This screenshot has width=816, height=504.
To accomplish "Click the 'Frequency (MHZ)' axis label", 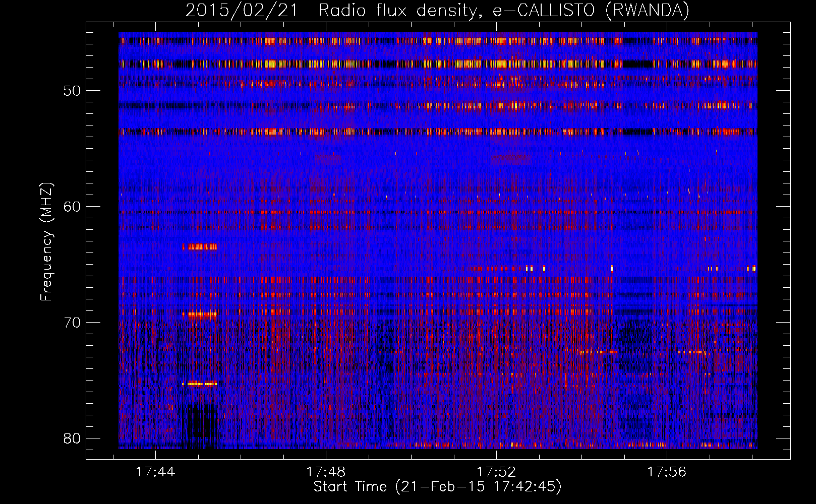I will [x=46, y=242].
